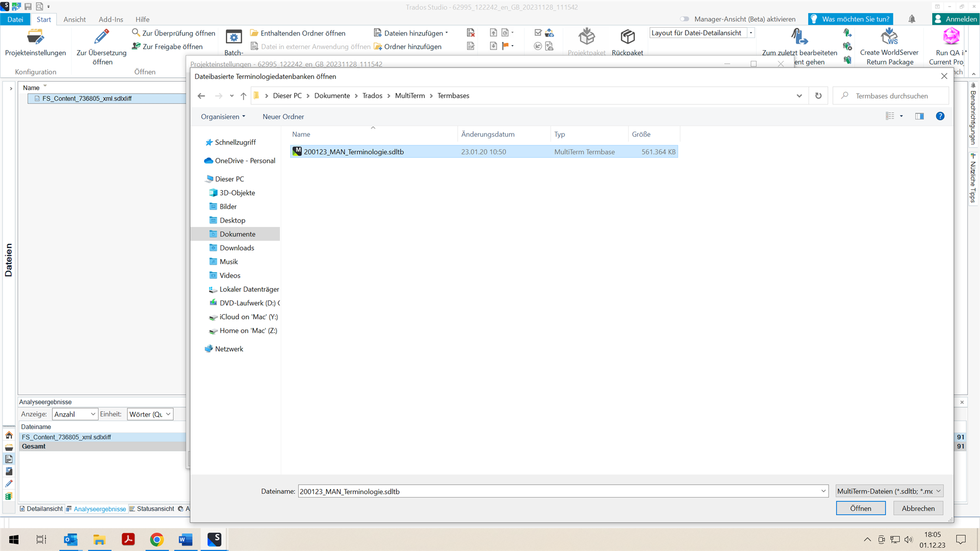
Task: Click Neuer Ordner button
Action: pyautogui.click(x=283, y=117)
